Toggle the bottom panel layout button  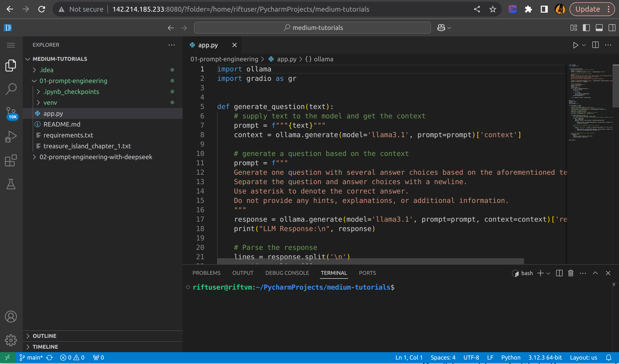[599, 28]
